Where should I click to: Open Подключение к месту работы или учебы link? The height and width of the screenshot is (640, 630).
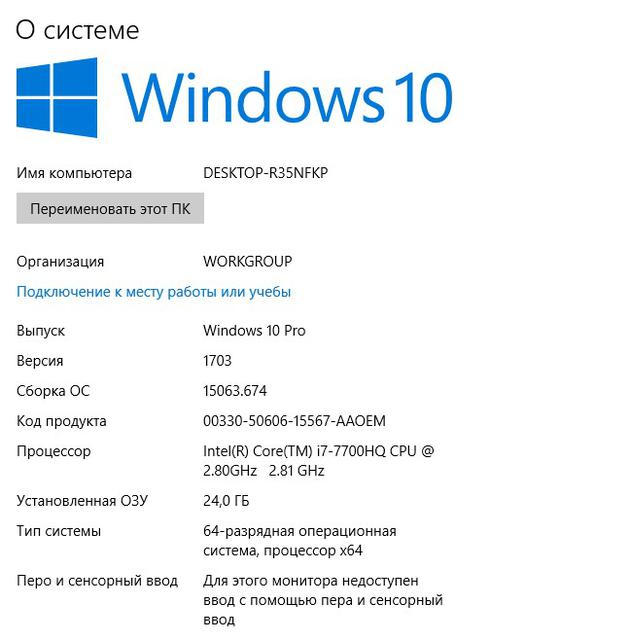153,292
